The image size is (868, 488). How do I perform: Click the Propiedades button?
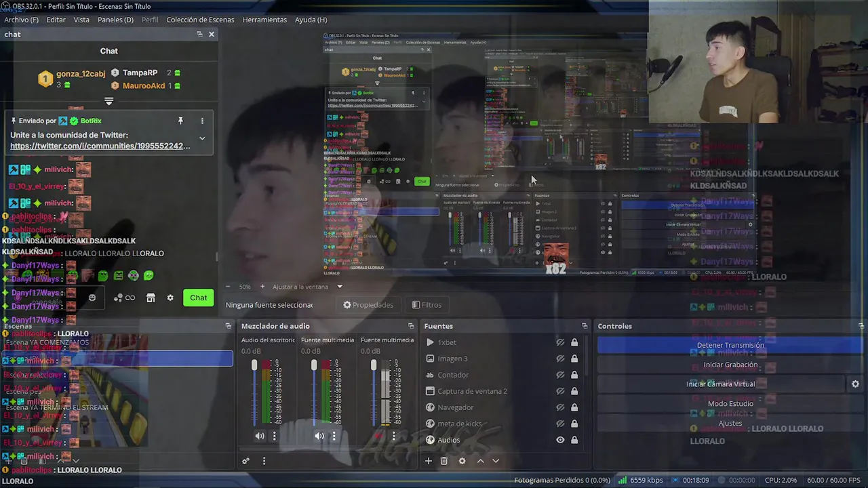tap(368, 305)
